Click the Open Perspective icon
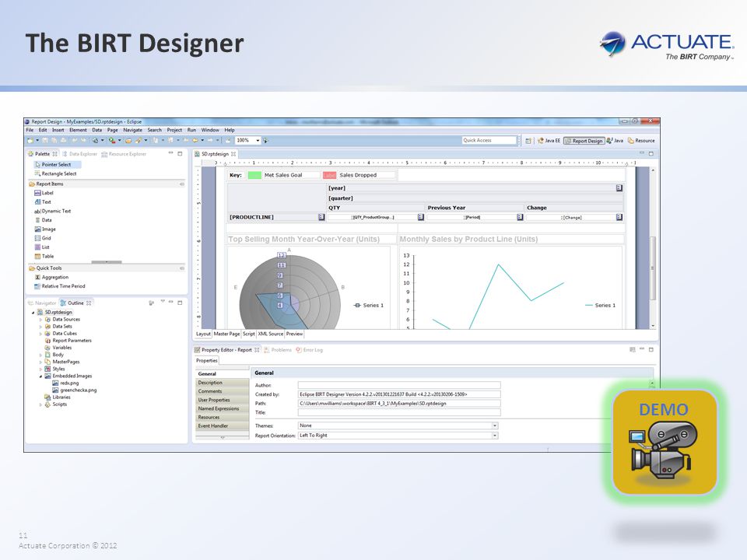747x560 pixels. coord(528,141)
